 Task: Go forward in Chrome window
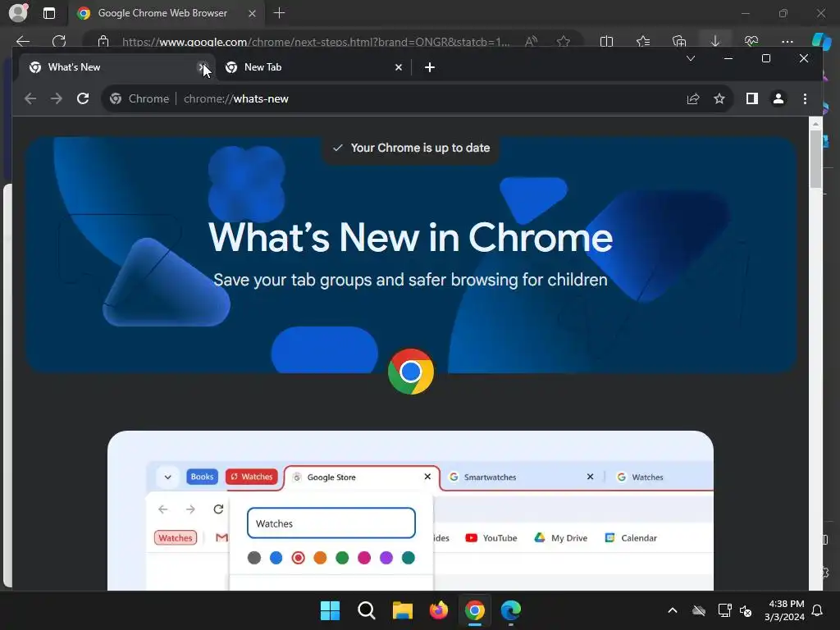point(57,98)
